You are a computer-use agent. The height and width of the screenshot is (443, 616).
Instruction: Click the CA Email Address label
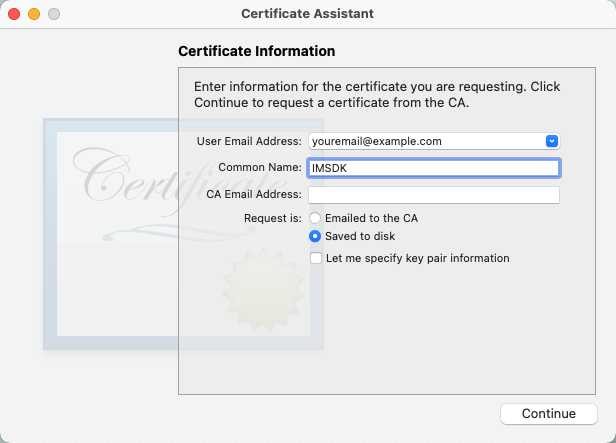pyautogui.click(x=254, y=194)
